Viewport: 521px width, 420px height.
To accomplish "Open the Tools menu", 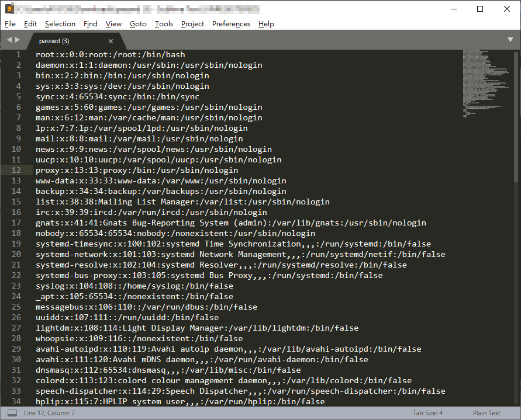I will (x=164, y=24).
